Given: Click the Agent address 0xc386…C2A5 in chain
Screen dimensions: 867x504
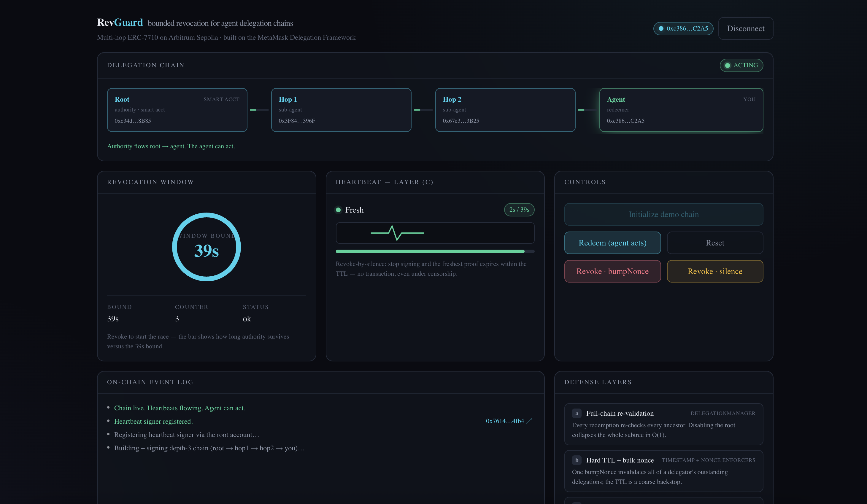Looking at the screenshot, I should pos(625,121).
